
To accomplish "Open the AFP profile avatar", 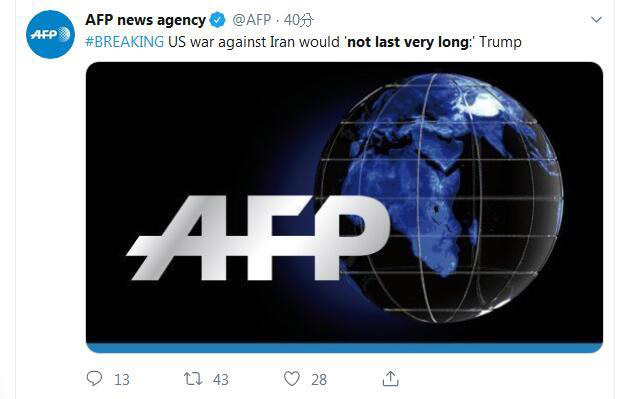I will pos(50,34).
